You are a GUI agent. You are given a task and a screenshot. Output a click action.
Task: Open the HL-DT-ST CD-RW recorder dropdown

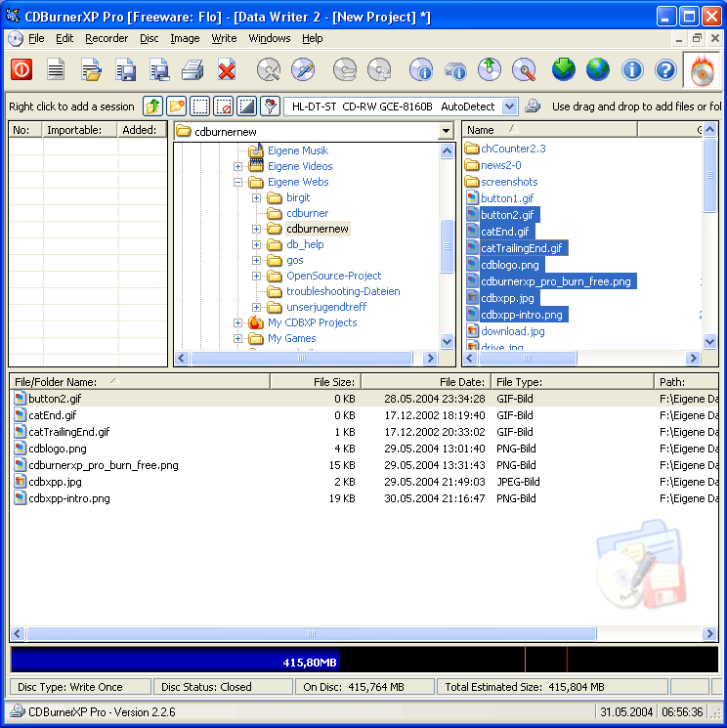509,107
